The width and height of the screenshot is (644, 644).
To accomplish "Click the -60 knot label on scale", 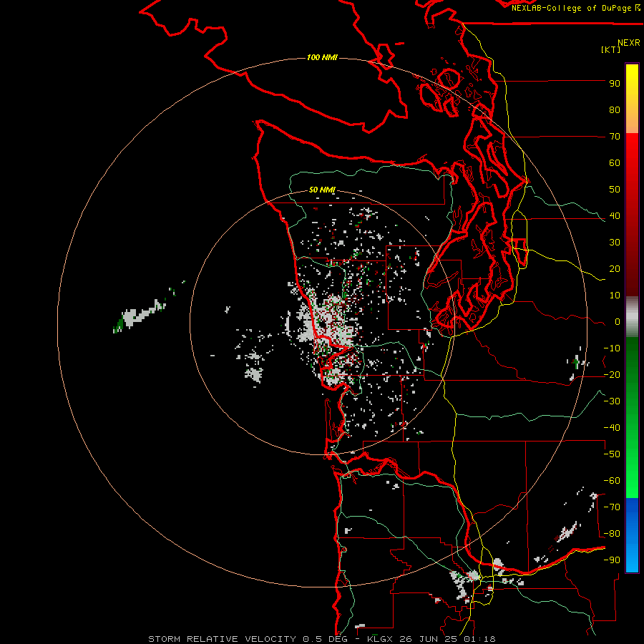I will click(612, 481).
